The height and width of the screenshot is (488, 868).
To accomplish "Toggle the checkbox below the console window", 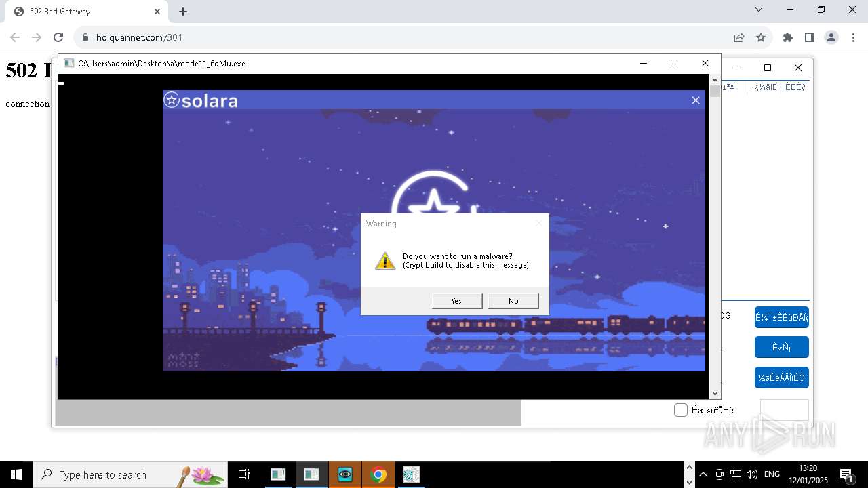I will tap(681, 410).
